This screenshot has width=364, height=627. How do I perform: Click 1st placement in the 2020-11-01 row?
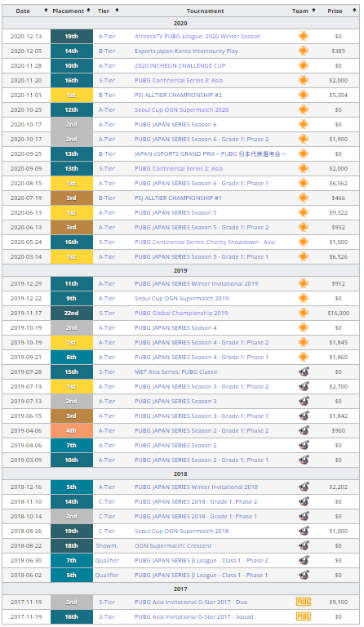pyautogui.click(x=72, y=96)
